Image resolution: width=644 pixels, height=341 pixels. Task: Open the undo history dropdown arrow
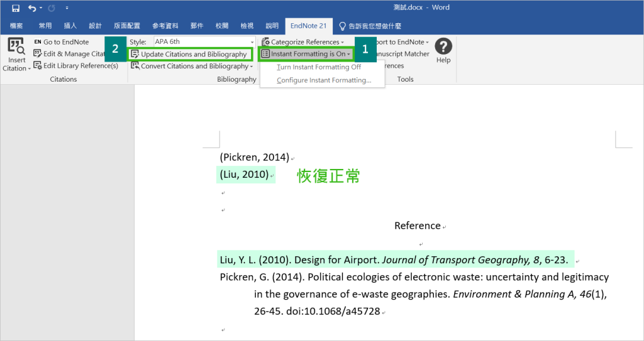click(41, 8)
